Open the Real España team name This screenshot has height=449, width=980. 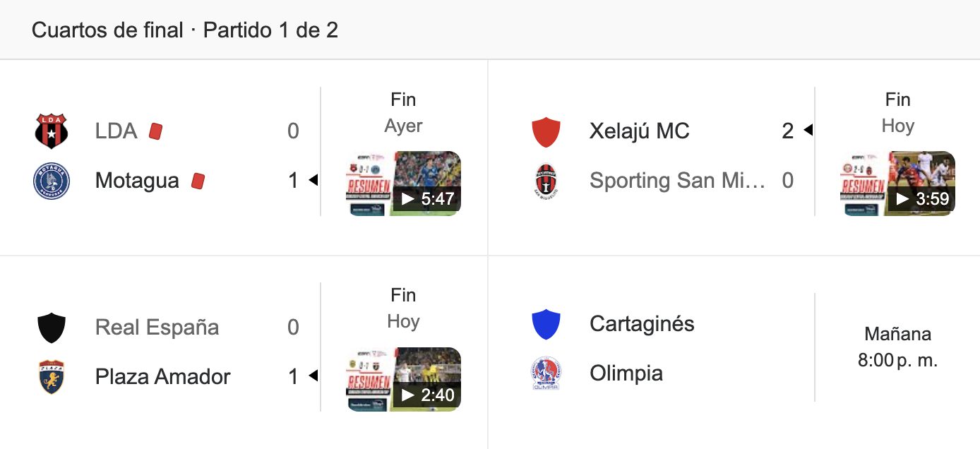pyautogui.click(x=157, y=328)
